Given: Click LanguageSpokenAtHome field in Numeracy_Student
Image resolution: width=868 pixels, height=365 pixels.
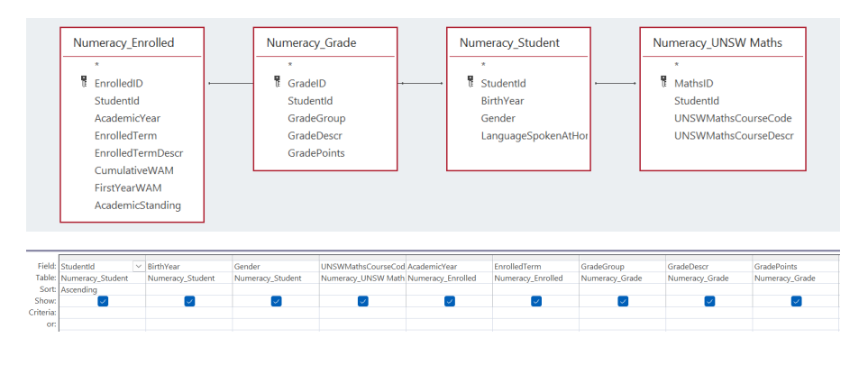Looking at the screenshot, I should point(535,136).
